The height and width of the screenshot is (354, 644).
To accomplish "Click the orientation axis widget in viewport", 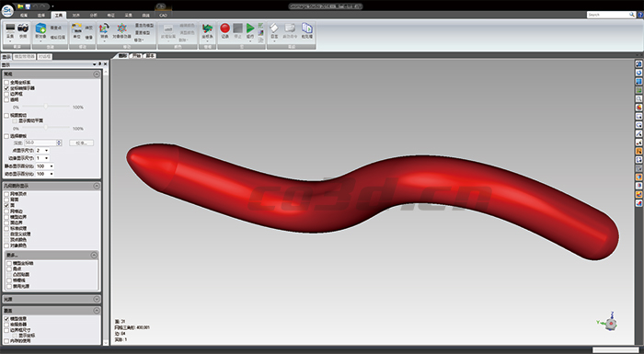I will 609,323.
